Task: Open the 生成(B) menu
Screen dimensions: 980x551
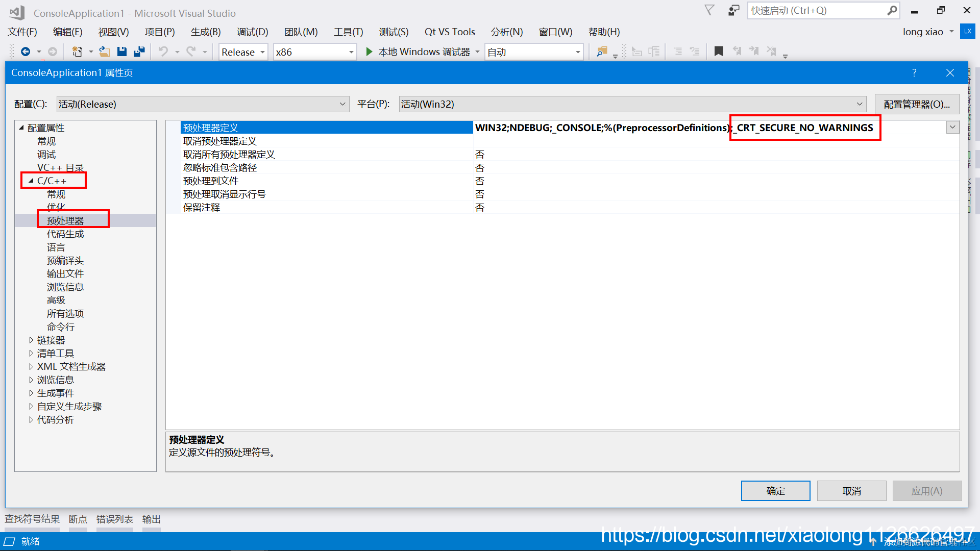Action: click(206, 32)
